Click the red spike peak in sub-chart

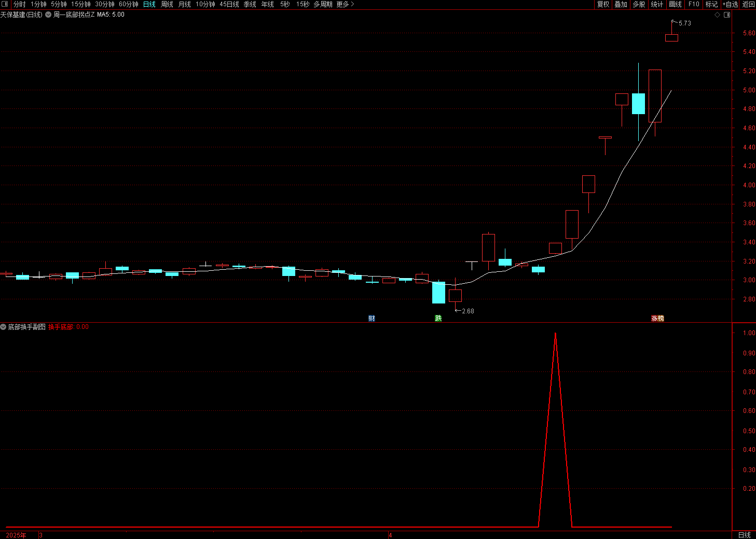[555, 334]
